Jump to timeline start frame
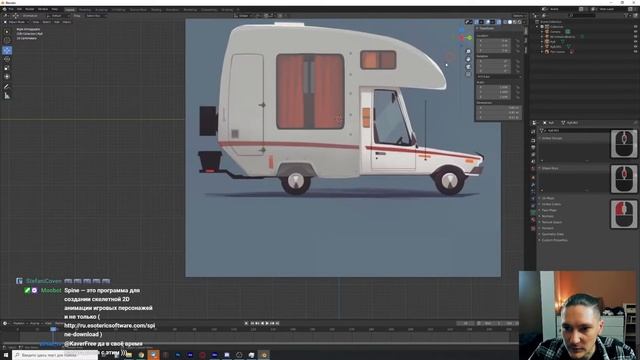This screenshot has width=640, height=360. pyautogui.click(x=252, y=323)
